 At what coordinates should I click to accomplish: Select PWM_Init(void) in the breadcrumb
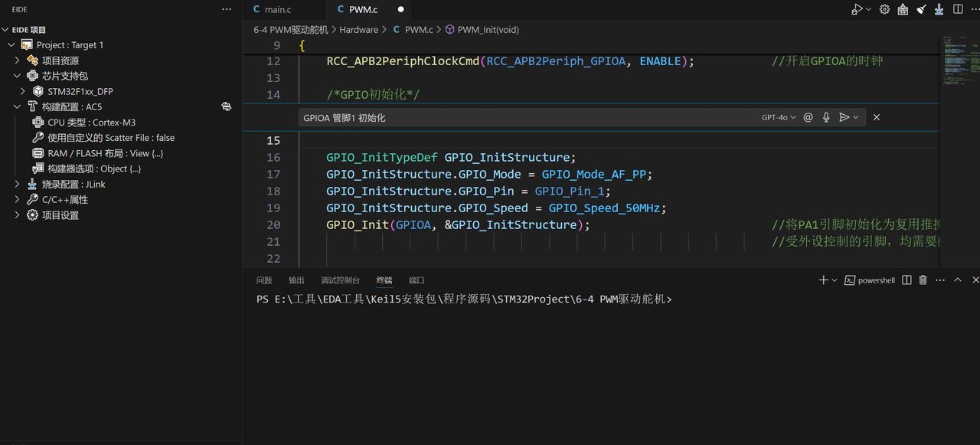coord(488,29)
